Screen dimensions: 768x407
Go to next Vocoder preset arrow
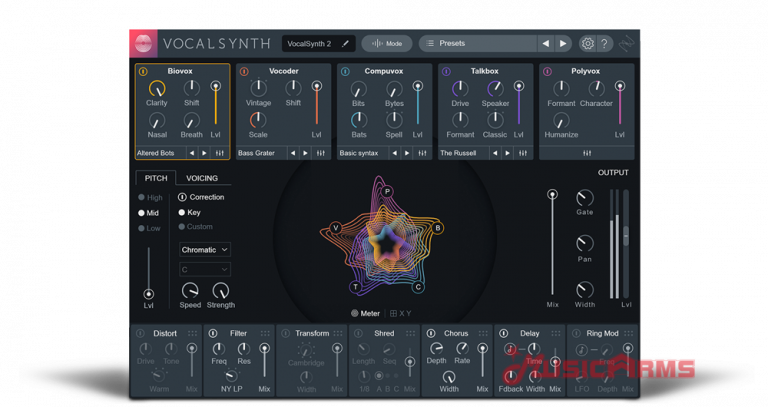305,153
